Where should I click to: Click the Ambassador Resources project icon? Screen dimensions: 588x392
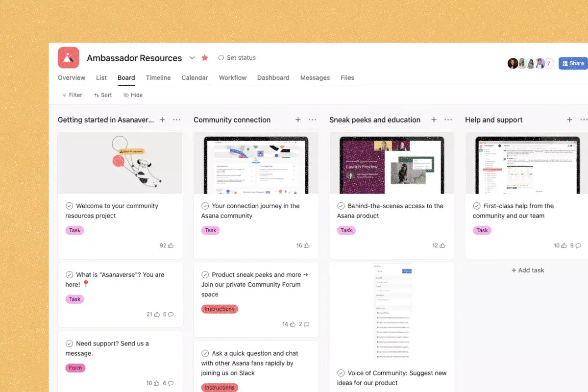[69, 57]
